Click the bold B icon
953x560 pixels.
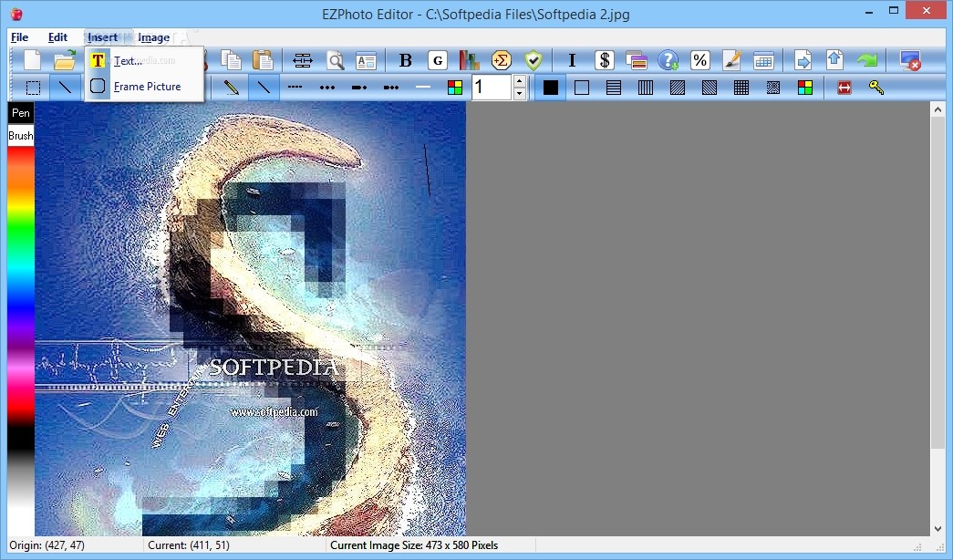[x=406, y=60]
